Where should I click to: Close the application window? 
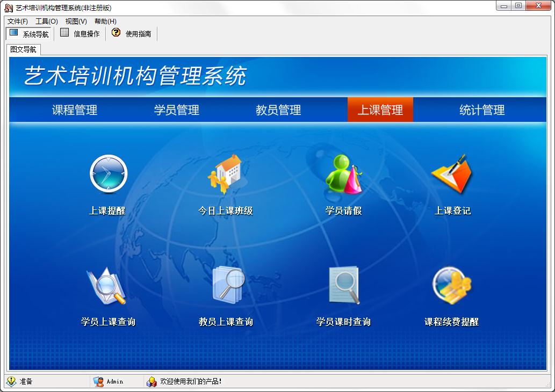coord(538,6)
